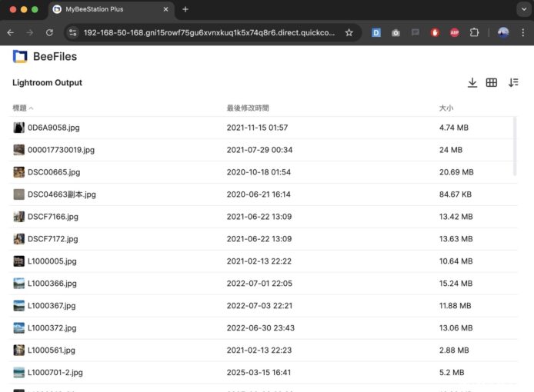This screenshot has width=534, height=392.
Task: Sort by 最後修改時間 column header
Action: [248, 108]
